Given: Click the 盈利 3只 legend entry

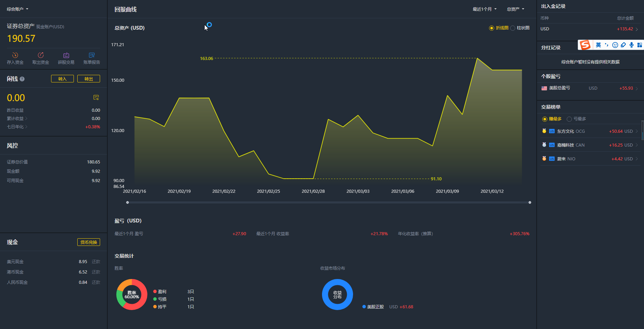Looking at the screenshot, I should [x=174, y=292].
